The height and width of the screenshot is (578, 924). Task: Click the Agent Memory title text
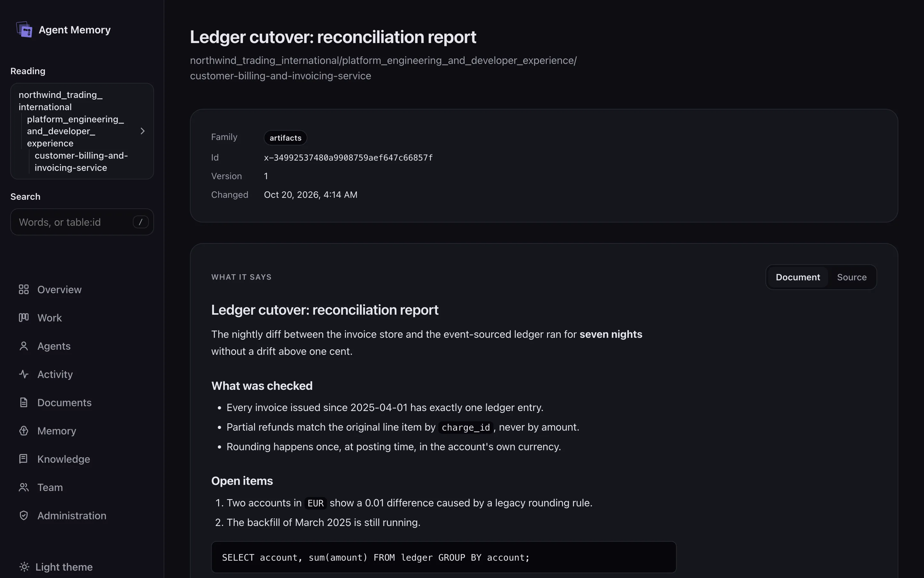coord(75,30)
